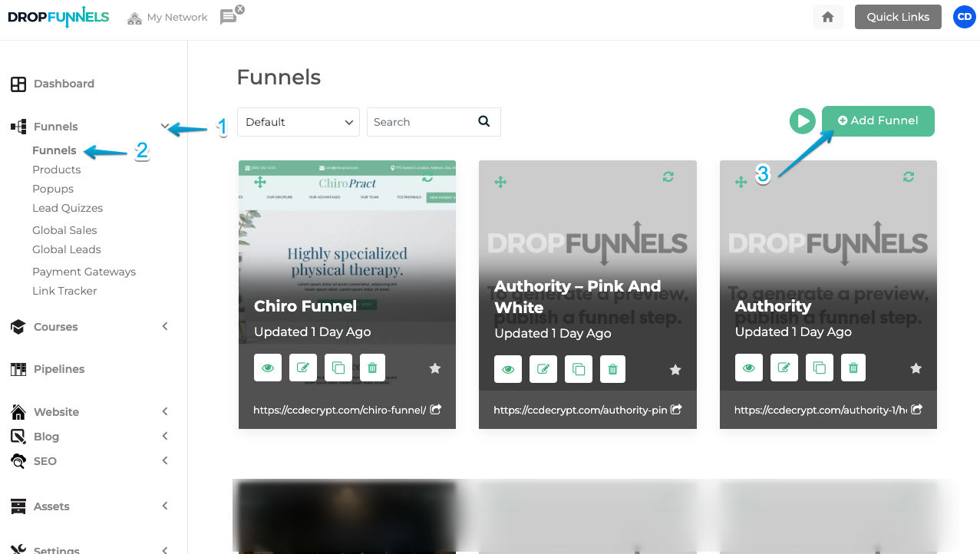
Task: Open external link for authority-pin URL
Action: [x=676, y=410]
